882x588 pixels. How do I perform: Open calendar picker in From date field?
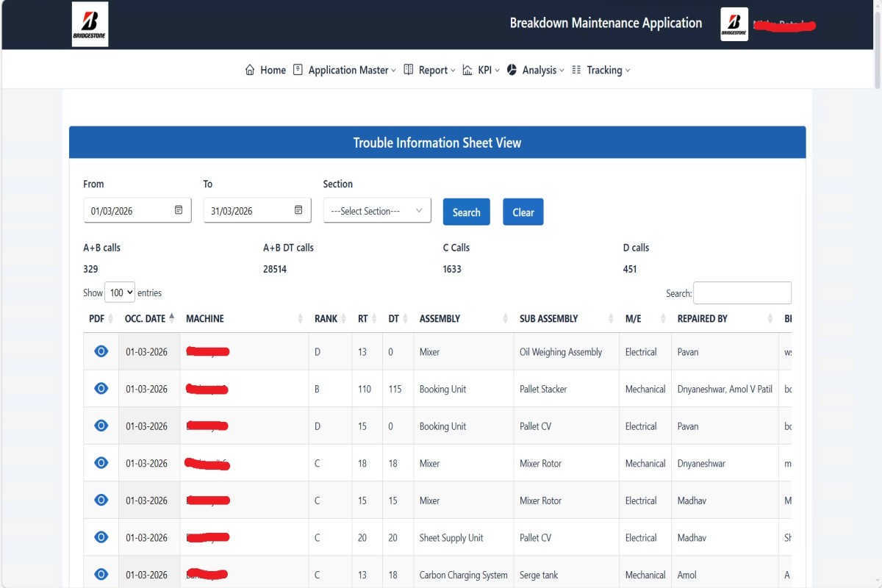coord(179,210)
